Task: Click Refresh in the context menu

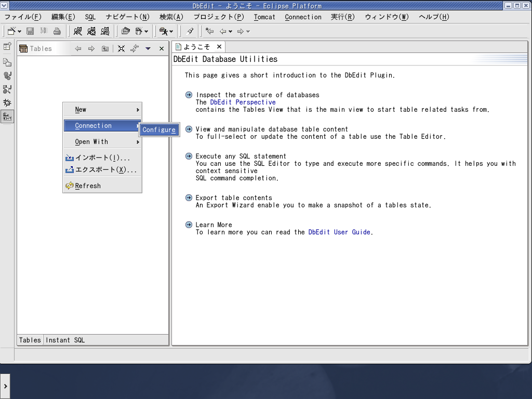Action: coord(102,186)
